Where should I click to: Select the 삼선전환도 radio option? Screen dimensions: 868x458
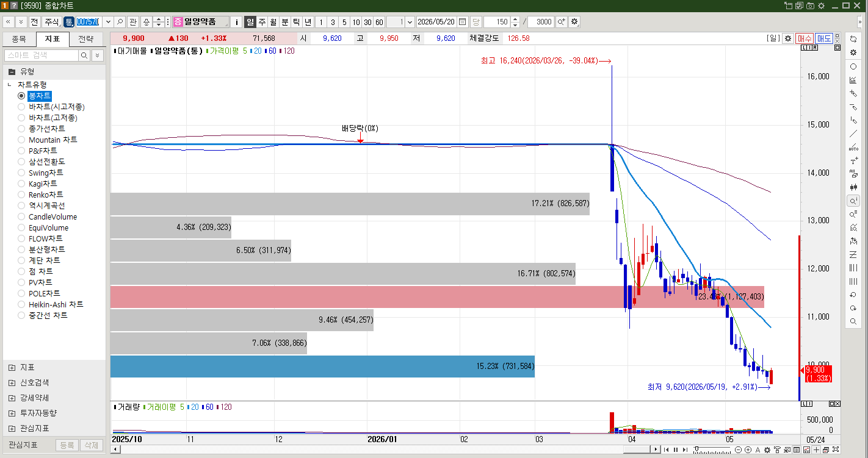pyautogui.click(x=42, y=162)
